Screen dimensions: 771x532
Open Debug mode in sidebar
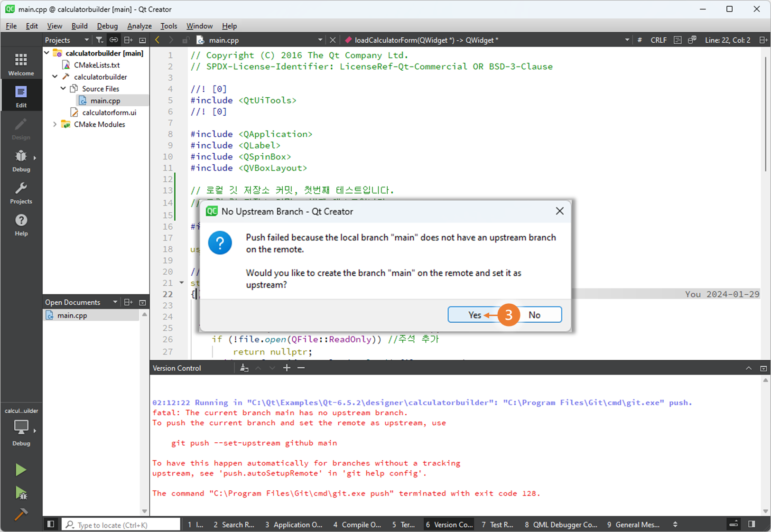pos(21,160)
